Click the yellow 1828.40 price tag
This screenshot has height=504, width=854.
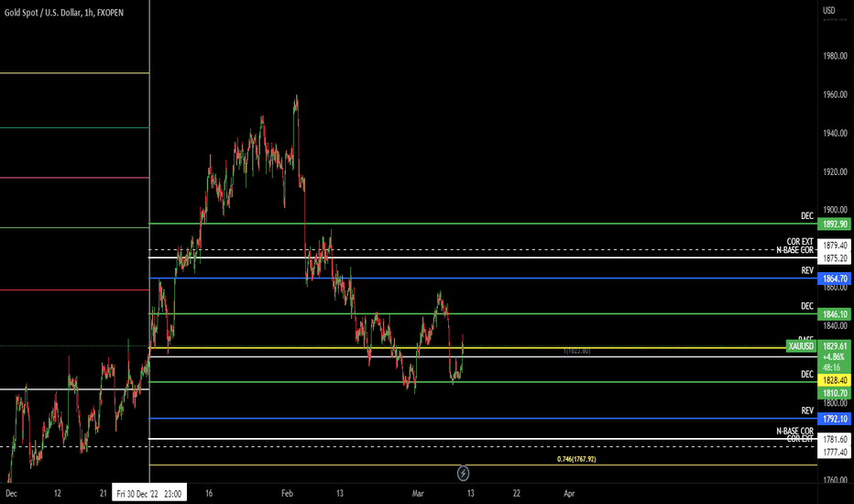835,379
